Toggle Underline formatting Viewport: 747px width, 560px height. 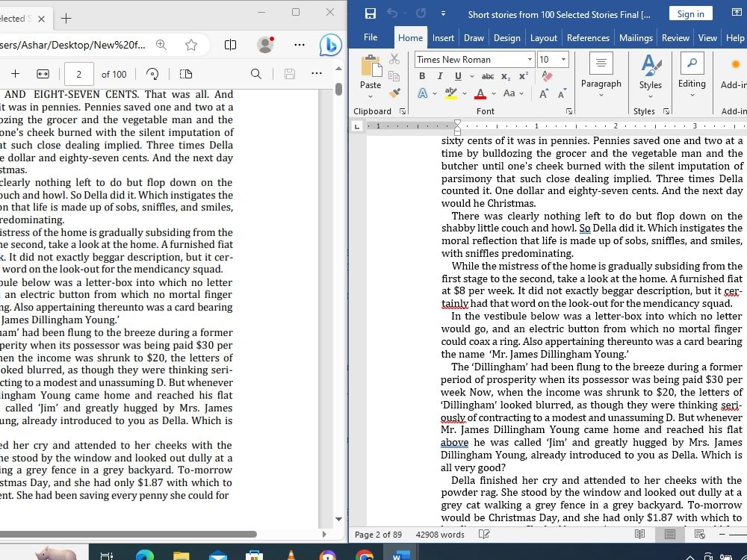pyautogui.click(x=458, y=75)
